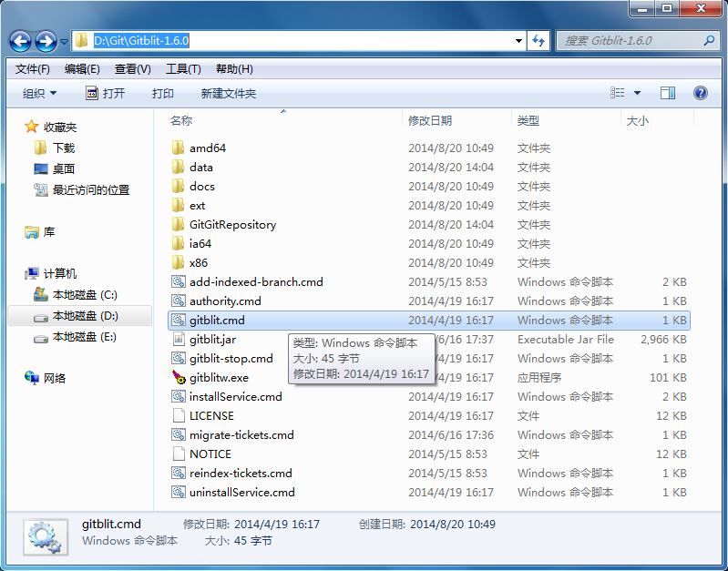The width and height of the screenshot is (728, 571).
Task: Click the 打开 toolbar button
Action: (106, 93)
